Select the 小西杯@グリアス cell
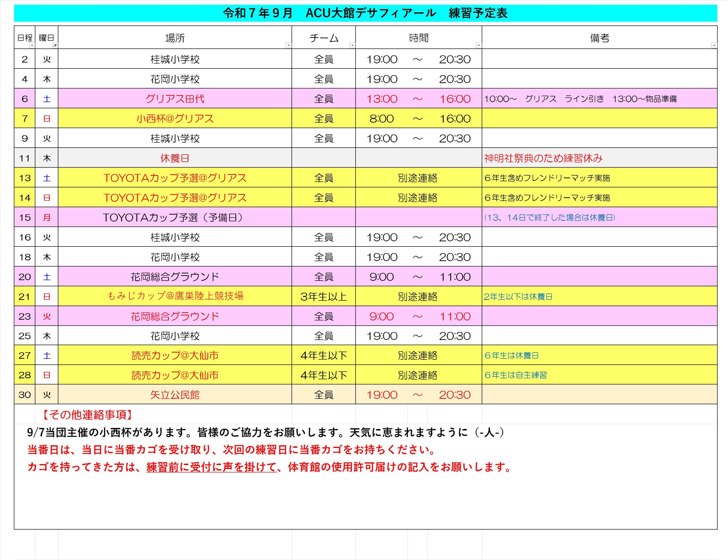 [x=175, y=118]
